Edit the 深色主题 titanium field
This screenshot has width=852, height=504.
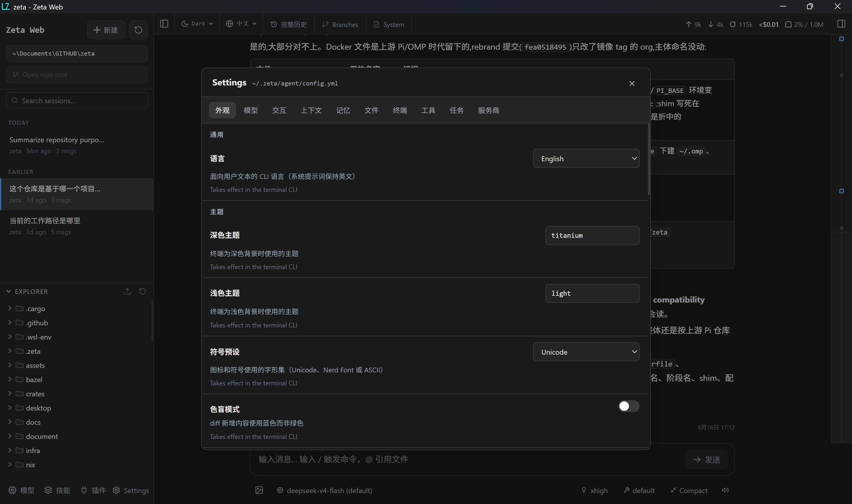592,235
